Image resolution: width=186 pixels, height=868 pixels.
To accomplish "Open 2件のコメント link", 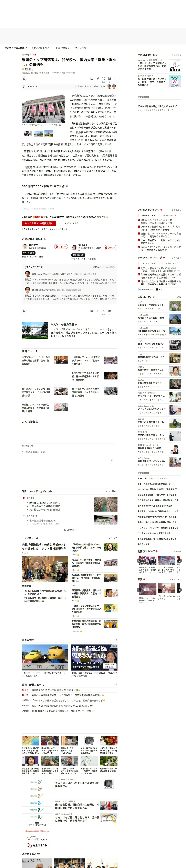I will pos(100,87).
